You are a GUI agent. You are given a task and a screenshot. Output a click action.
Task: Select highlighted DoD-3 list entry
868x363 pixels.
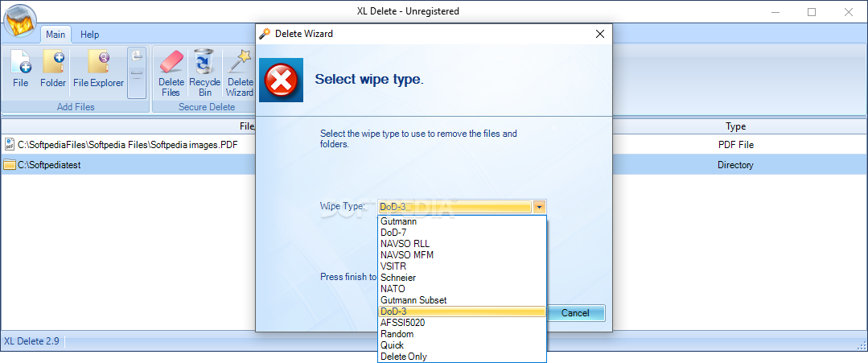tap(463, 312)
